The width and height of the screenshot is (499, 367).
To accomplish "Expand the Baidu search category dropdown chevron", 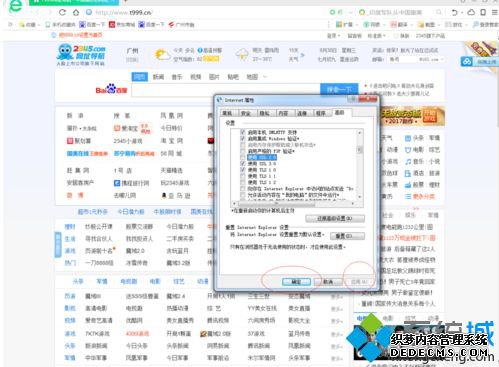I will 265,77.
